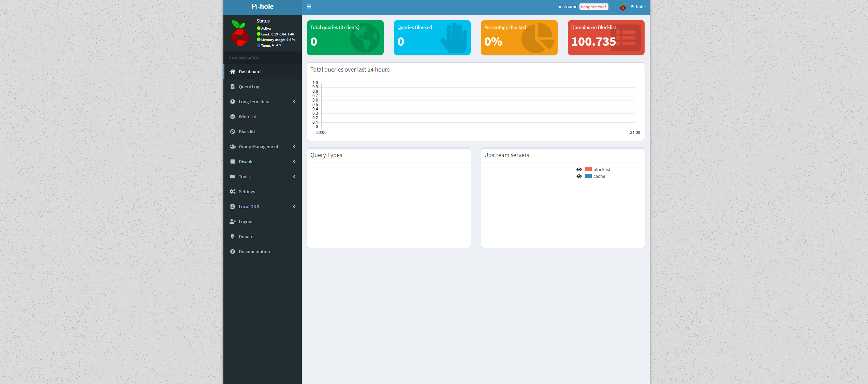Click the temperature flame icon
Viewport: 868px width, 384px height.
coord(259,45)
